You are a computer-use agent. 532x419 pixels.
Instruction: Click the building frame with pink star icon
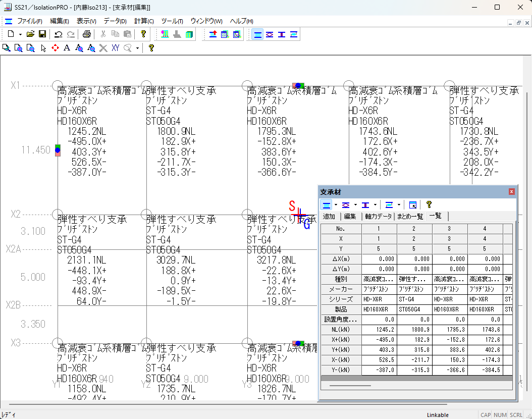[165, 34]
